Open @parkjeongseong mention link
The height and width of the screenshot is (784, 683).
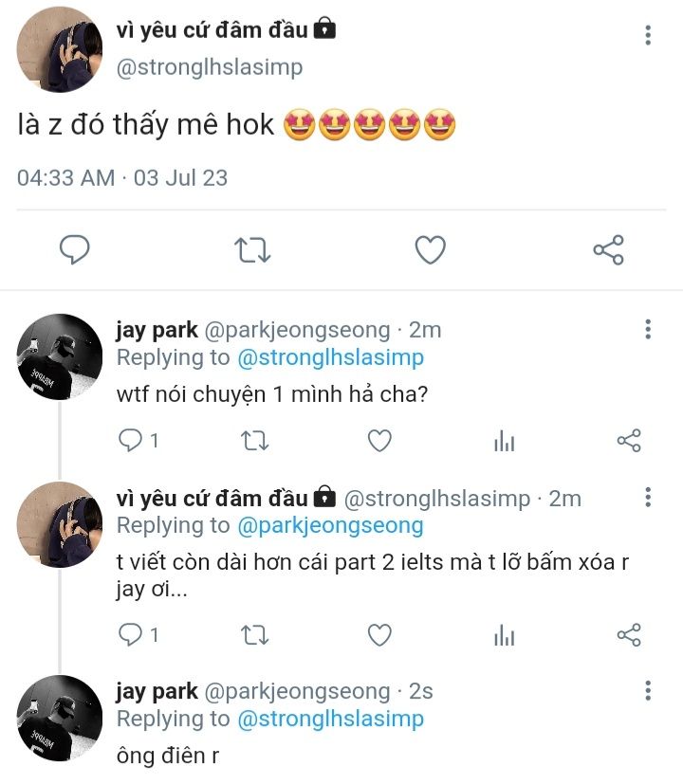coord(329,525)
